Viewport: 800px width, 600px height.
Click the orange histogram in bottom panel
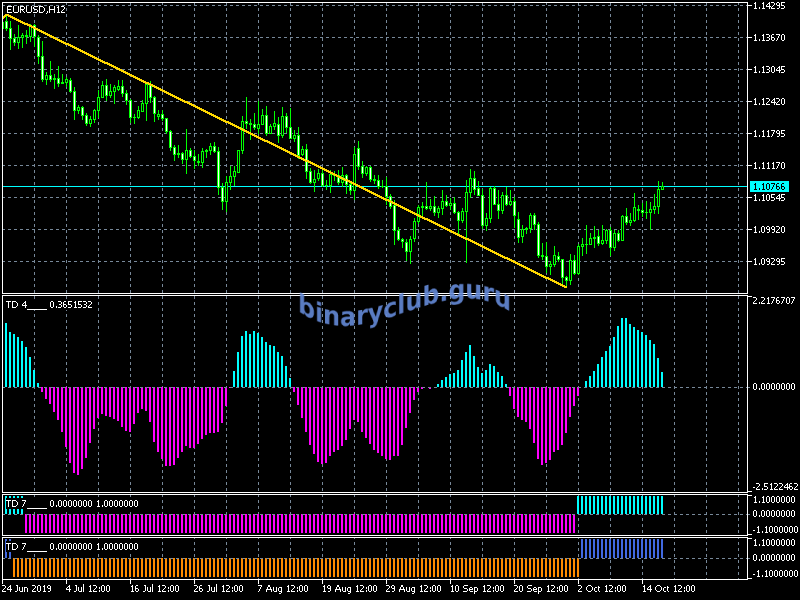pyautogui.click(x=290, y=567)
